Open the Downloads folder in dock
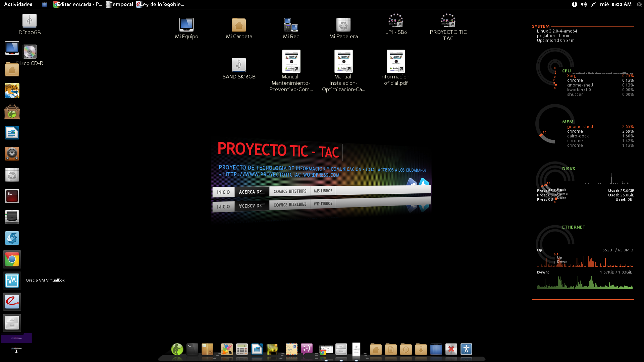 pyautogui.click(x=421, y=349)
